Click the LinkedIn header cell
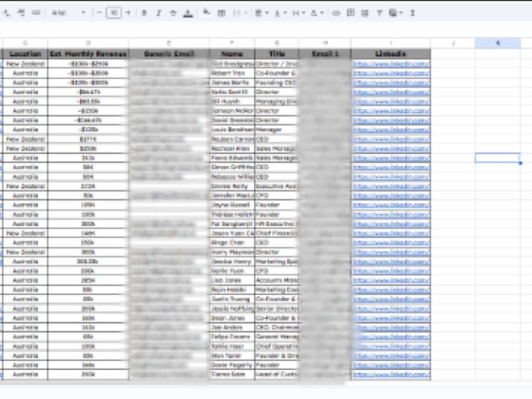The image size is (532, 399). click(391, 54)
